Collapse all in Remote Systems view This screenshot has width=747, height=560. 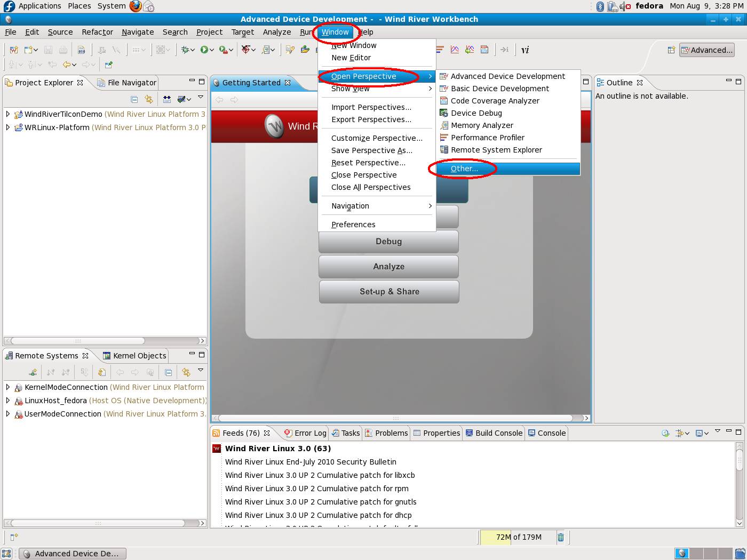point(168,372)
